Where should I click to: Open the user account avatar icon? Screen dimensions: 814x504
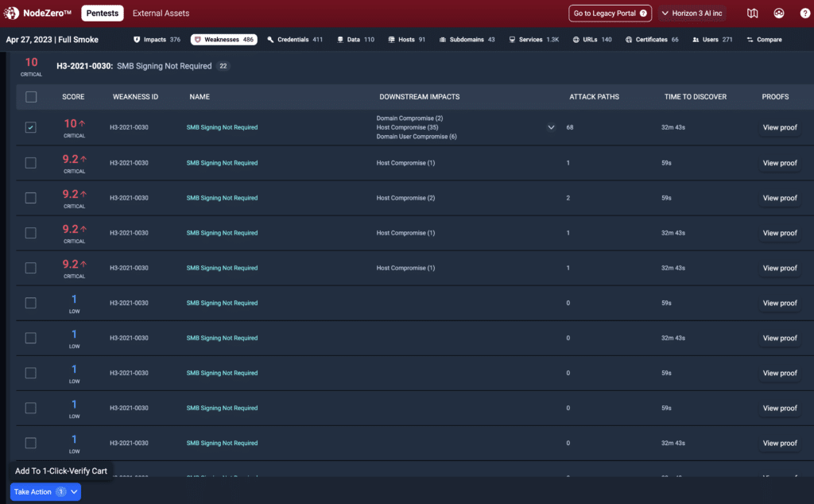pyautogui.click(x=778, y=14)
